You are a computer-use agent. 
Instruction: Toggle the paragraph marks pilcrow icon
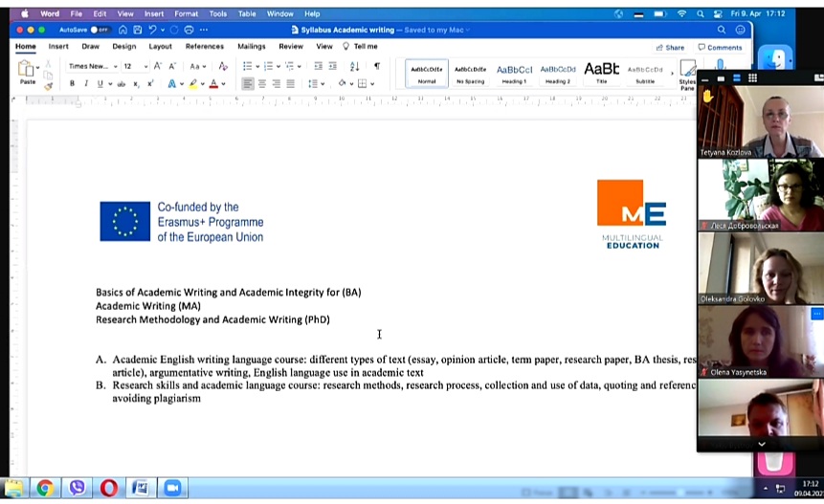click(x=377, y=66)
